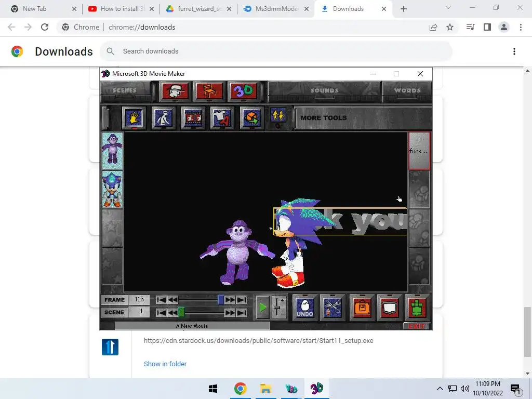Screen dimensions: 532x399
Task: Go to next scene
Action: click(x=230, y=312)
